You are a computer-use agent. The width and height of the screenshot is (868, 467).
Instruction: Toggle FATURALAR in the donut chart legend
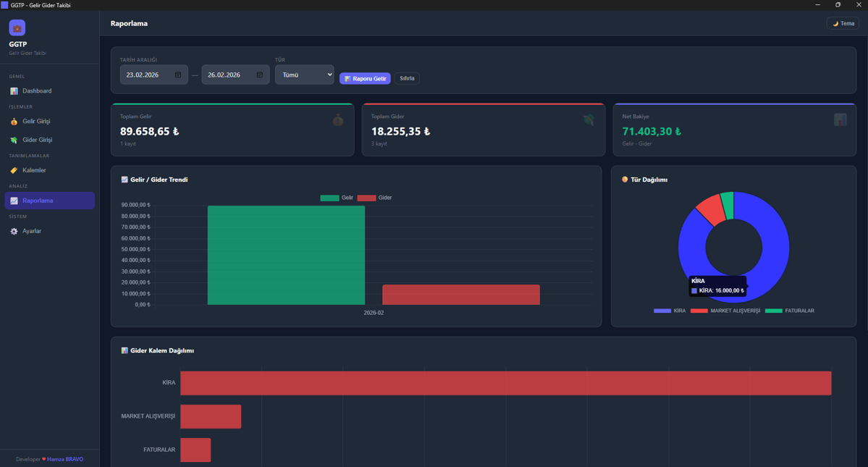pyautogui.click(x=791, y=311)
